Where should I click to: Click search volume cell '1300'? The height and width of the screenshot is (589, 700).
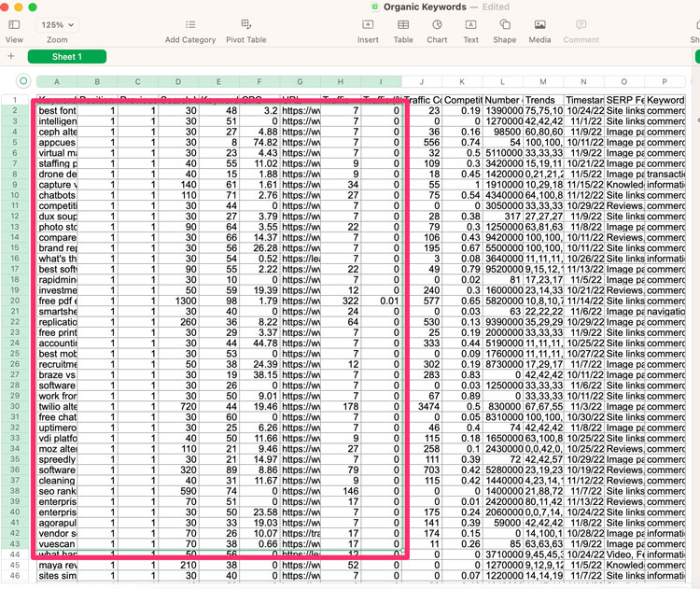click(x=178, y=301)
